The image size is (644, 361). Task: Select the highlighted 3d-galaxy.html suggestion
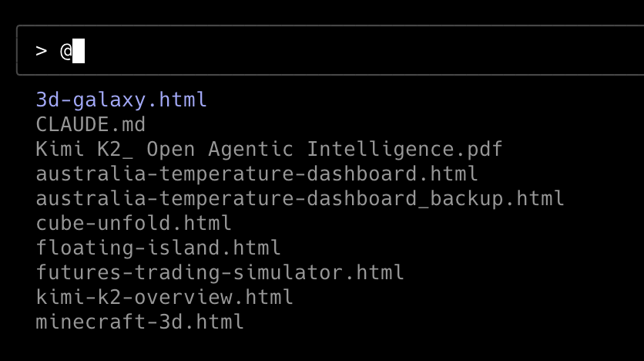pyautogui.click(x=121, y=100)
